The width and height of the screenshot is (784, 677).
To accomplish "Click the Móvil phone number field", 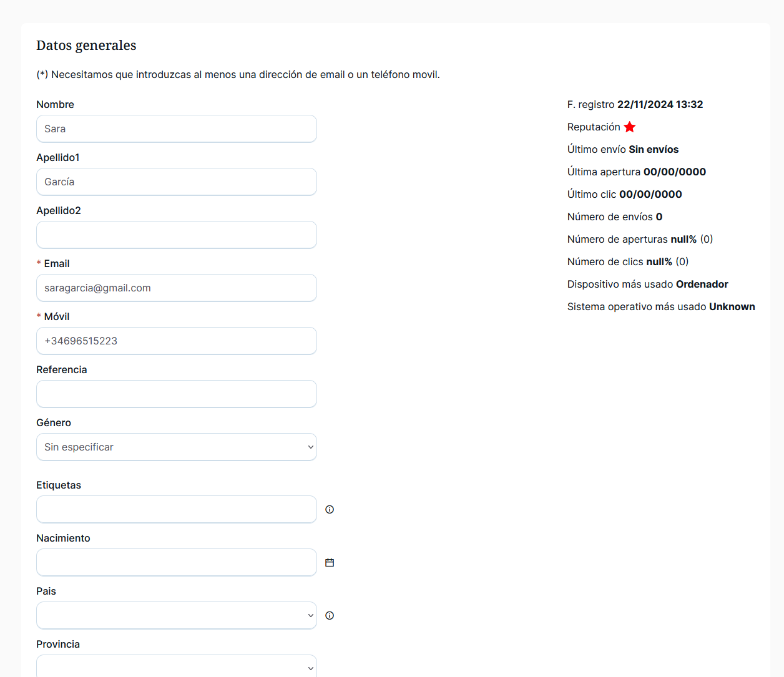I will (x=177, y=341).
